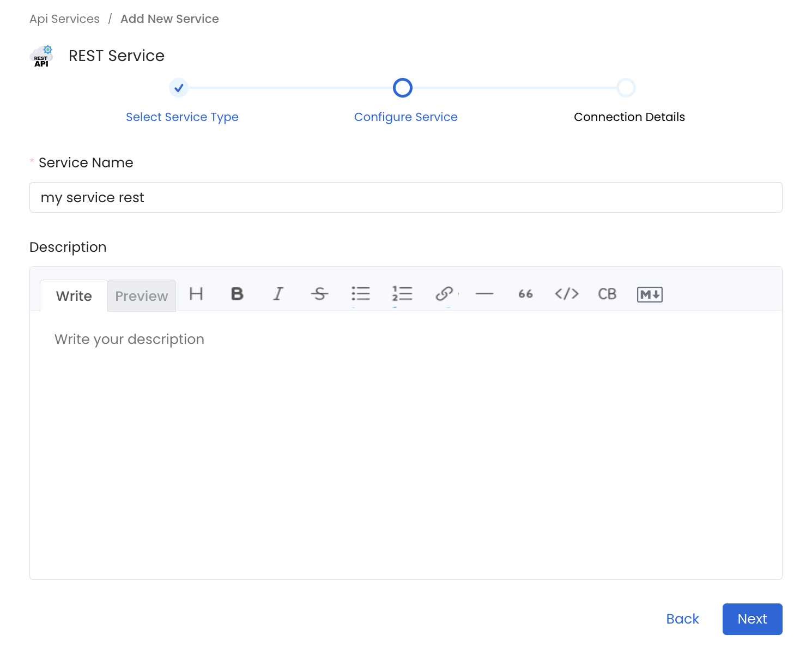Insert a numbered list
Image resolution: width=812 pixels, height=653 pixels.
[x=402, y=294]
